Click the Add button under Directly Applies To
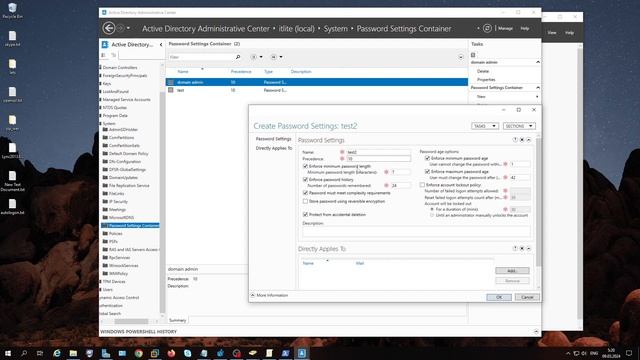Image resolution: width=640 pixels, height=360 pixels. coord(512,271)
